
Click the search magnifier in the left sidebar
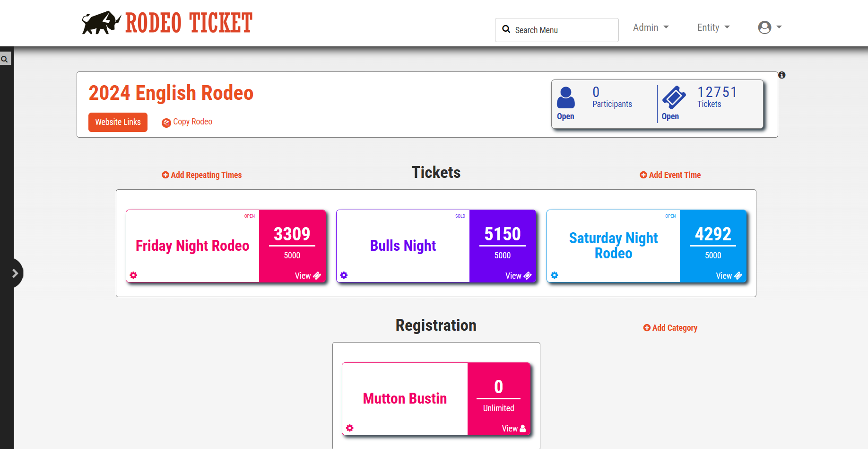[5, 59]
